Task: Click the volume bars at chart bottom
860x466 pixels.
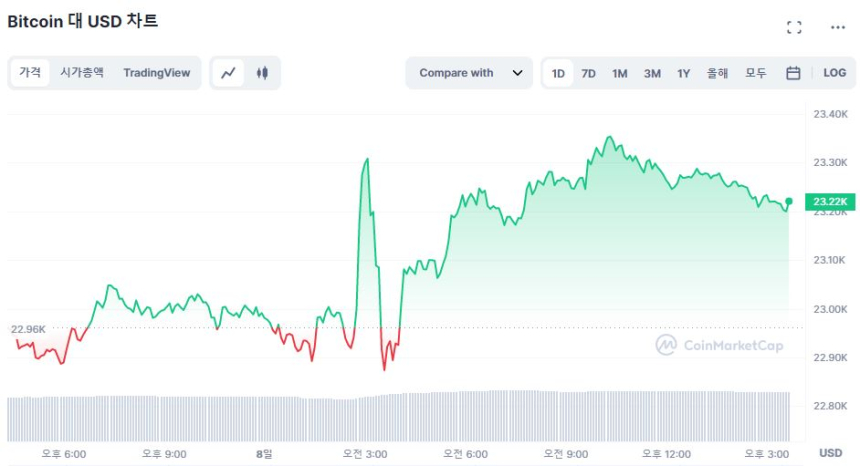Action: [400, 416]
